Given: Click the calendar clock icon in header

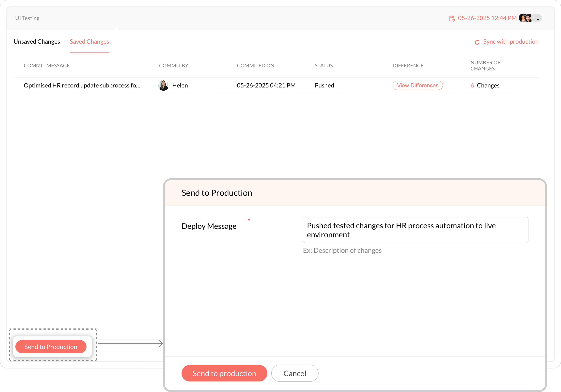Looking at the screenshot, I should [x=452, y=18].
